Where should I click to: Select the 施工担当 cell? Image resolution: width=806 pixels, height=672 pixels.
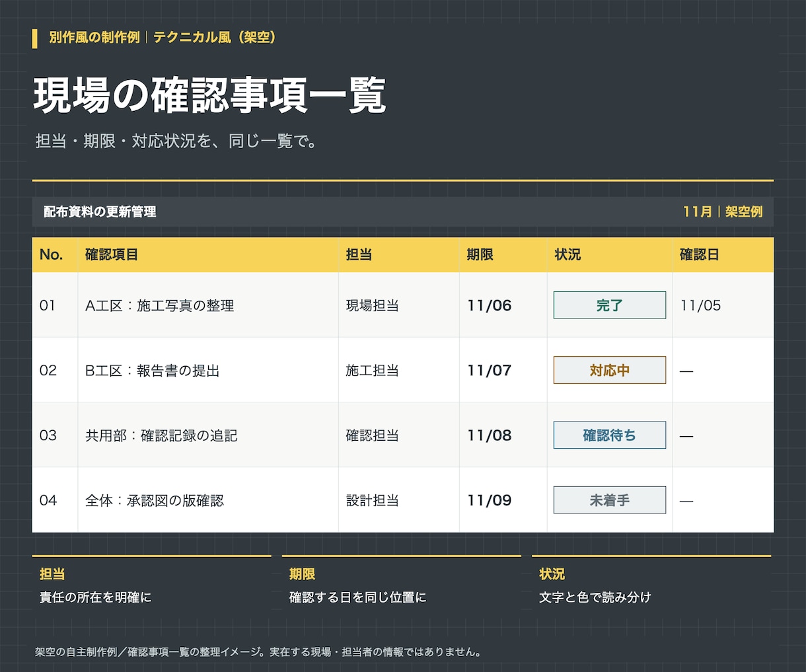point(373,371)
